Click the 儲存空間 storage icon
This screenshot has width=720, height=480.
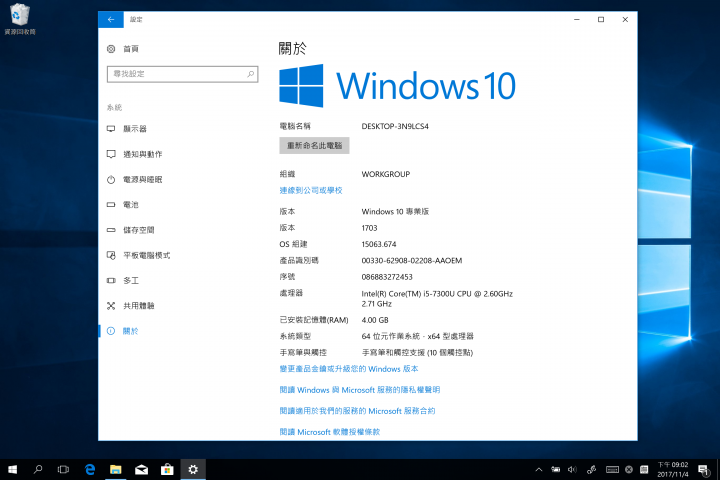pyautogui.click(x=111, y=230)
